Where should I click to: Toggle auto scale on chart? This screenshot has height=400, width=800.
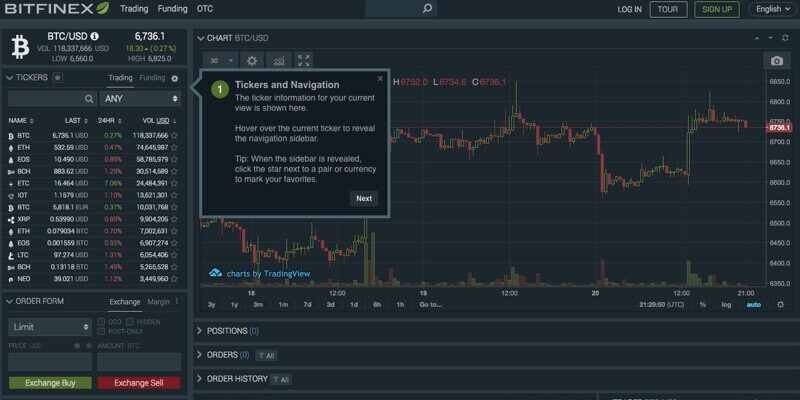point(754,305)
